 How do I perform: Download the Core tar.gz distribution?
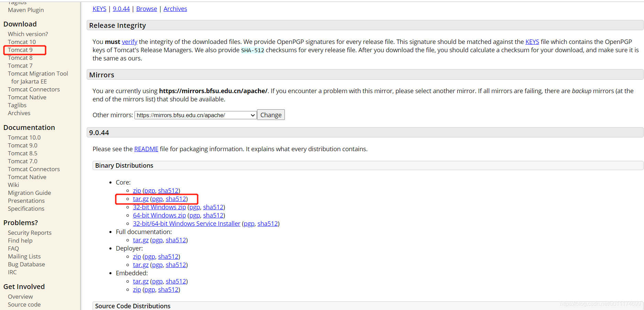click(x=141, y=199)
